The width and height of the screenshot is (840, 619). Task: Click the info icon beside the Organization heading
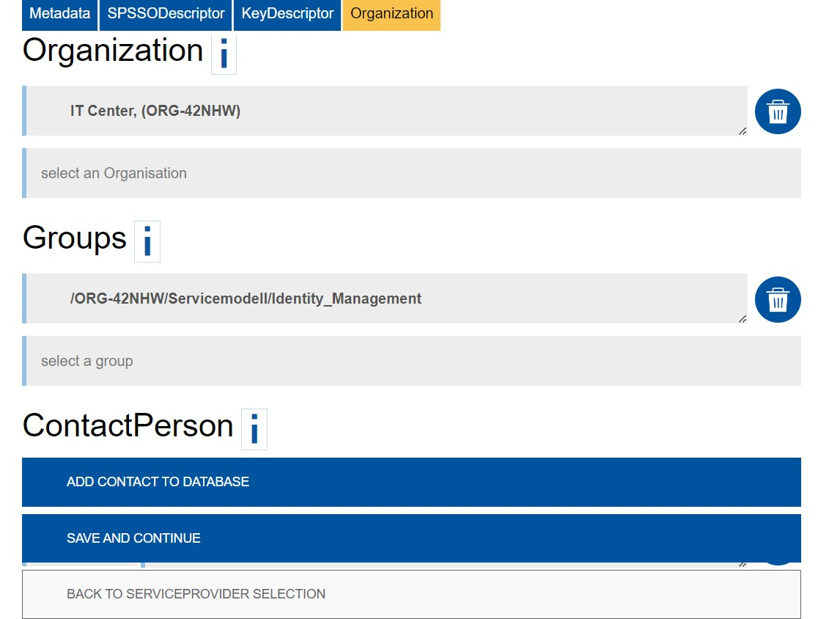(x=224, y=54)
